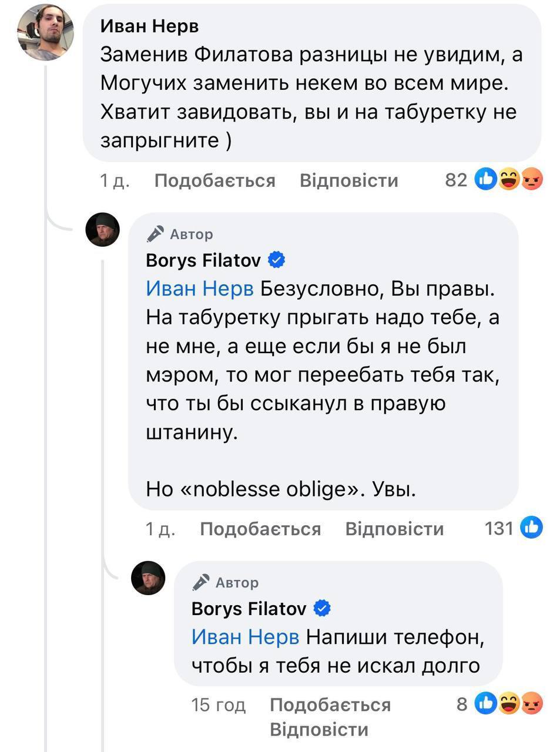Click the Автор badge above the second Filatov reply
The width and height of the screenshot is (560, 752).
pyautogui.click(x=224, y=582)
